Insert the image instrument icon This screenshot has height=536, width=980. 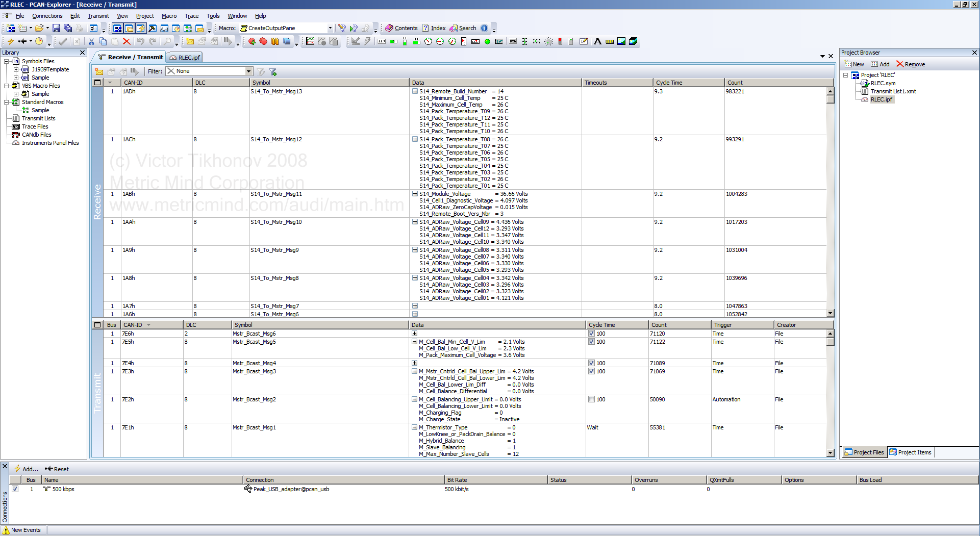tap(621, 41)
